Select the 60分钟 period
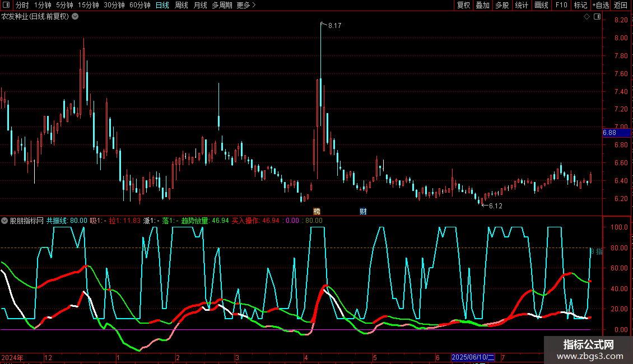Viewport: 633px width, 364px height. [139, 5]
